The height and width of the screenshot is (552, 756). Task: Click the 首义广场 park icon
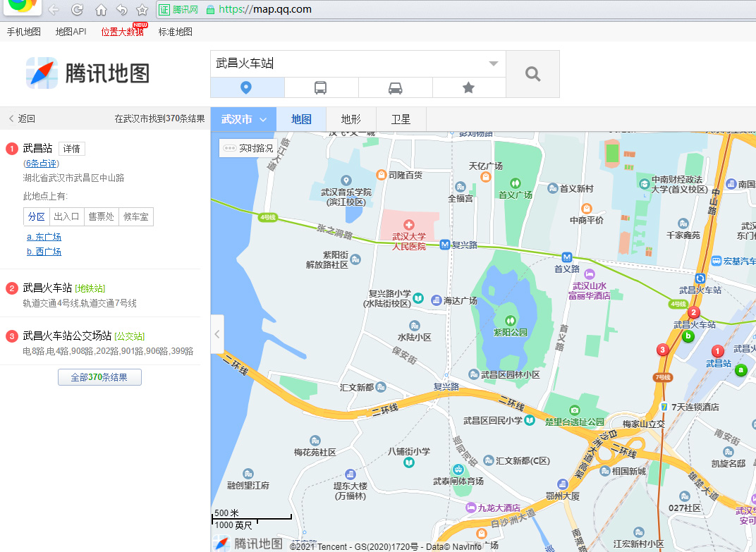(516, 183)
